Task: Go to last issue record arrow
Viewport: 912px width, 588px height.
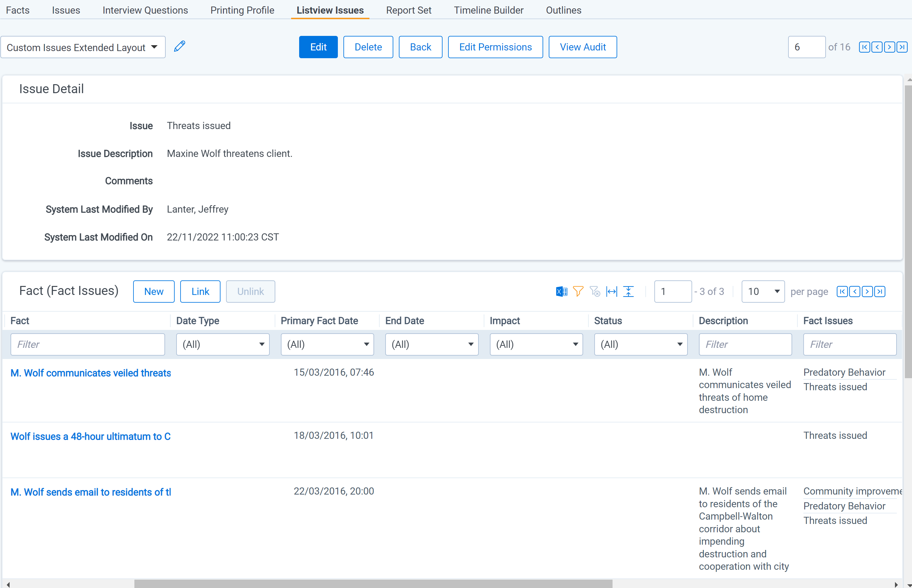Action: 902,47
